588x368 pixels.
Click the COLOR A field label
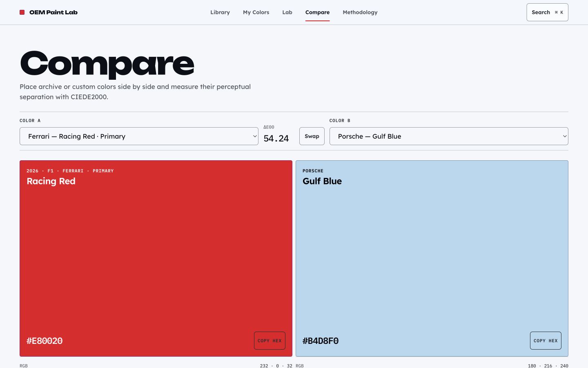pyautogui.click(x=30, y=121)
